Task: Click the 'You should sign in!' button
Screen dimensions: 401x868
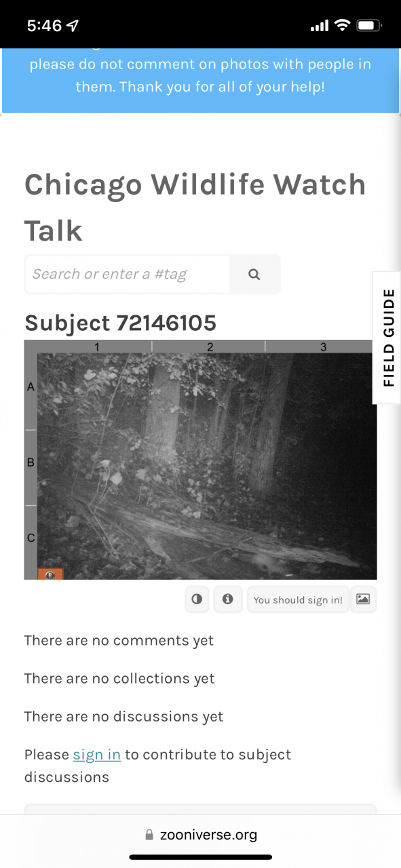Action: (298, 599)
